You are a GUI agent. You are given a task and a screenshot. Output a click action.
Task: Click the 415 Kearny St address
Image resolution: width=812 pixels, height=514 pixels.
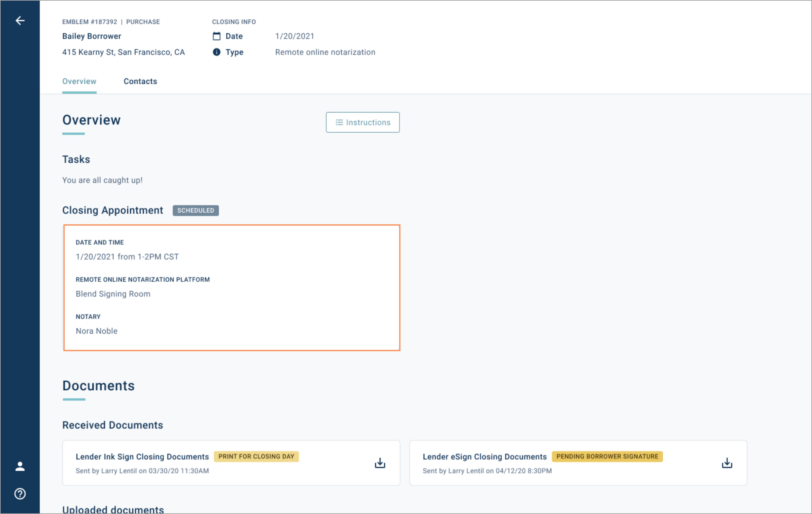[x=124, y=52]
